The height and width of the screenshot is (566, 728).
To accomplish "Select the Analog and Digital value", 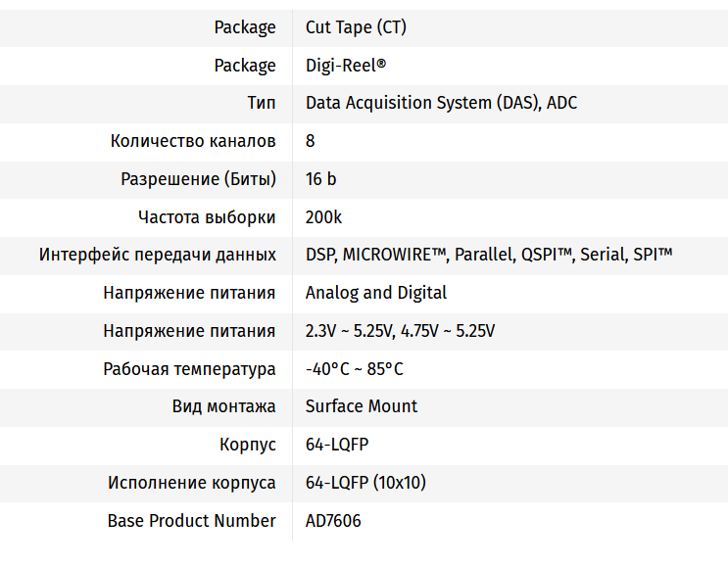I will point(376,293).
